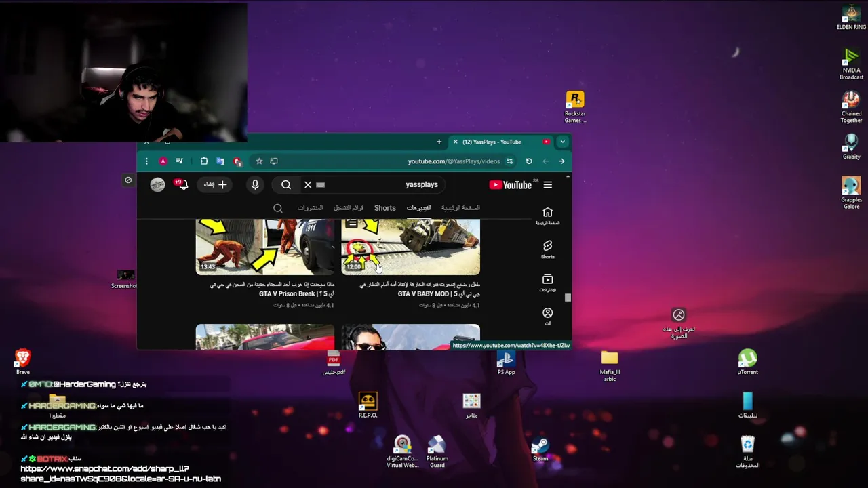
Task: Launch Platinum Guard desktop shortcut
Action: (x=437, y=452)
